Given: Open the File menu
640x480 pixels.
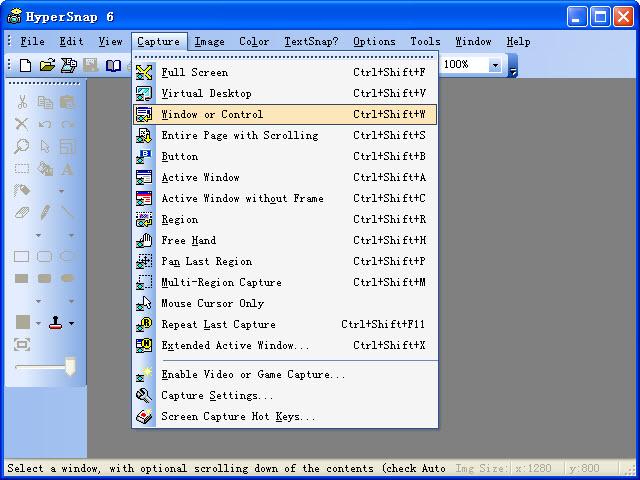Looking at the screenshot, I should 32,41.
